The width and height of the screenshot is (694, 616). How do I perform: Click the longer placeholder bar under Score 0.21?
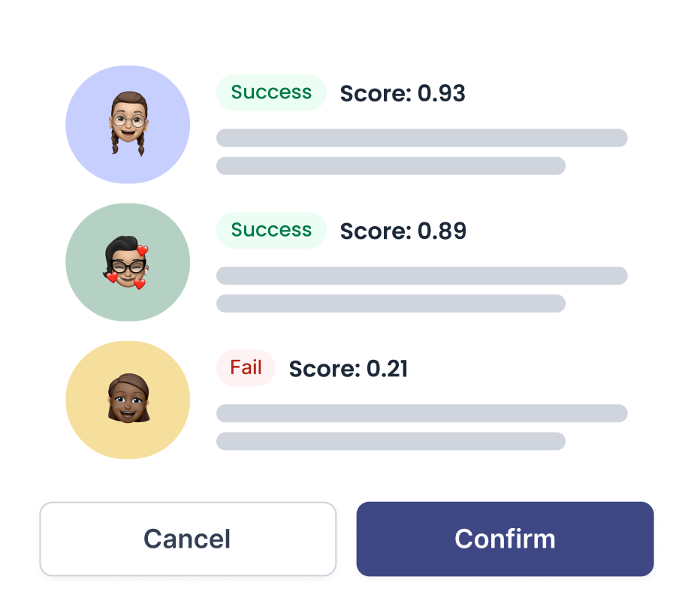[421, 413]
